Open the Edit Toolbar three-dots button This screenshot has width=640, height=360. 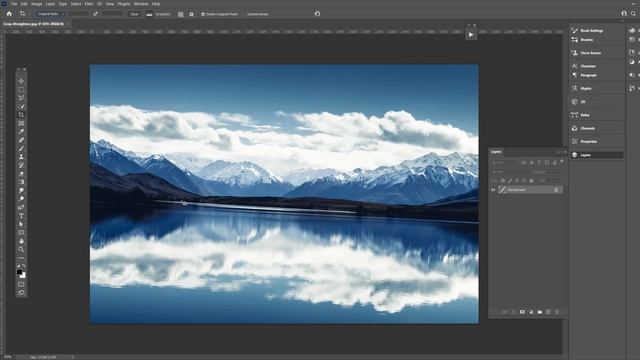(x=21, y=258)
